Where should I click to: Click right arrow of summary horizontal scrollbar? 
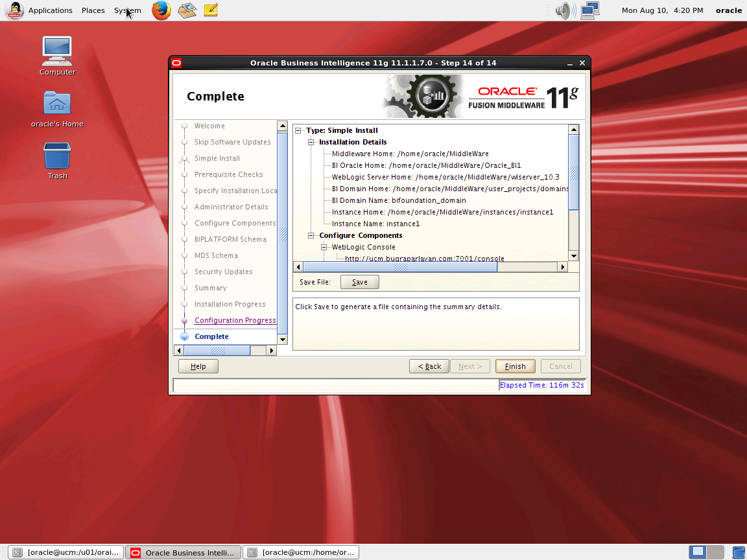(x=563, y=267)
